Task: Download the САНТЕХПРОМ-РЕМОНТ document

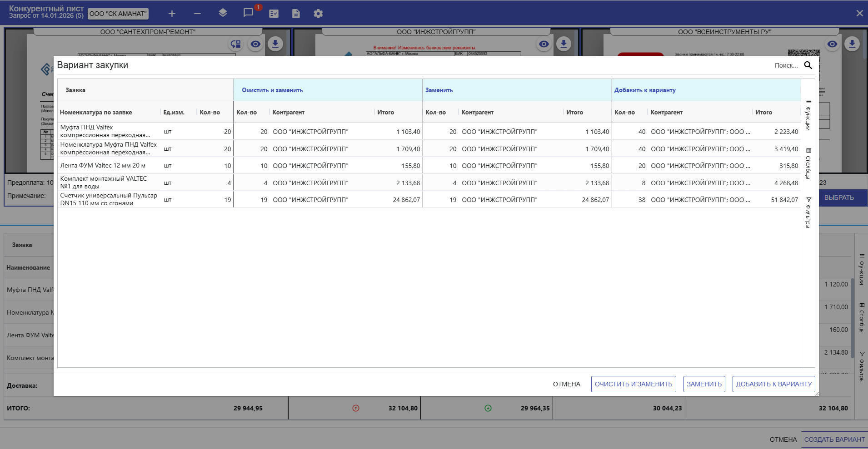Action: (x=275, y=44)
